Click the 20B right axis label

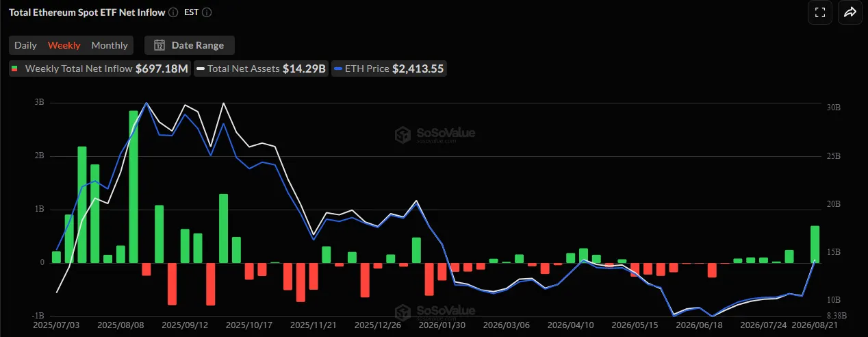point(833,204)
